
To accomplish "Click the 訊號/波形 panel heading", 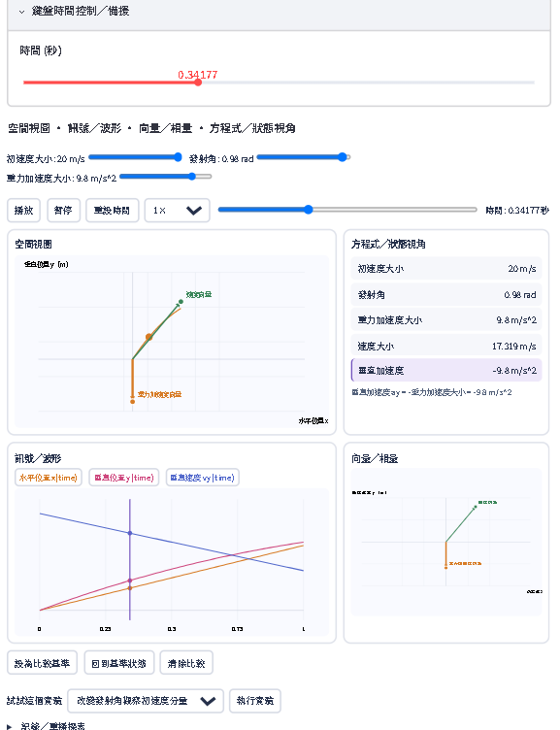I will pyautogui.click(x=38, y=458).
